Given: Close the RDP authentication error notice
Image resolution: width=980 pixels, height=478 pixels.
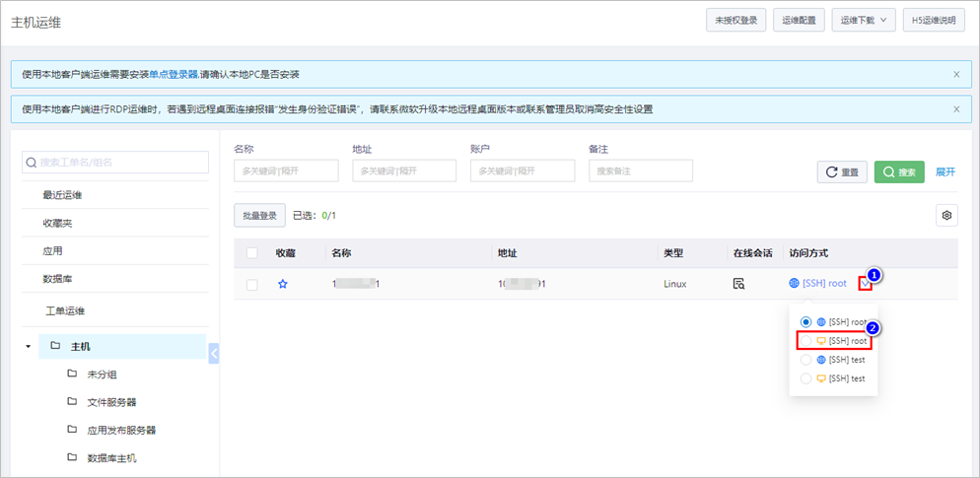Looking at the screenshot, I should [x=955, y=109].
